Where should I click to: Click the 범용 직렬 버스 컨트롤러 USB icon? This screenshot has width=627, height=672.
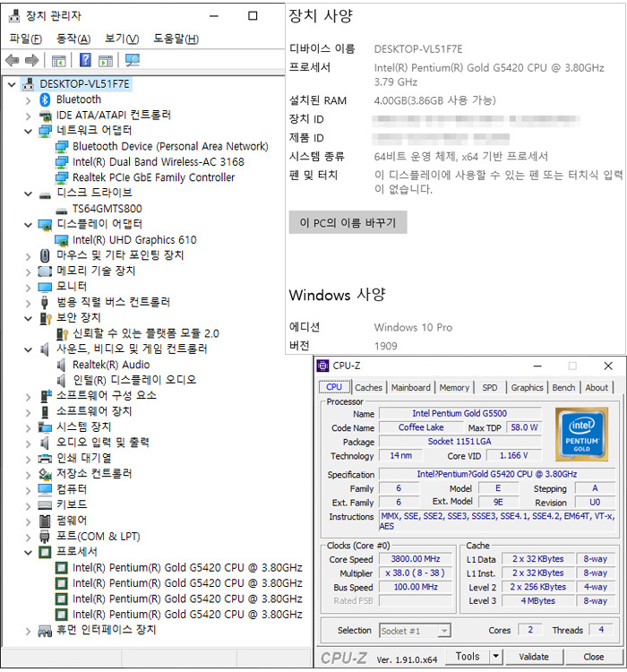45,302
